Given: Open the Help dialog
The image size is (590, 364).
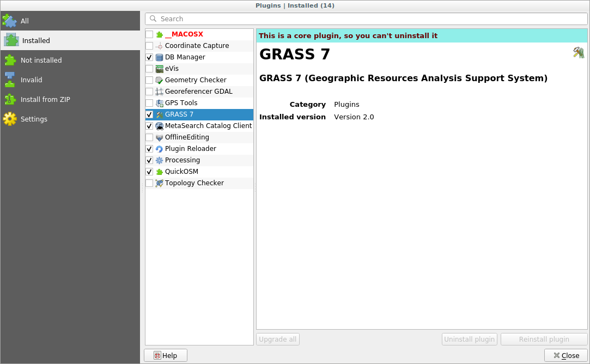Looking at the screenshot, I should 165,355.
